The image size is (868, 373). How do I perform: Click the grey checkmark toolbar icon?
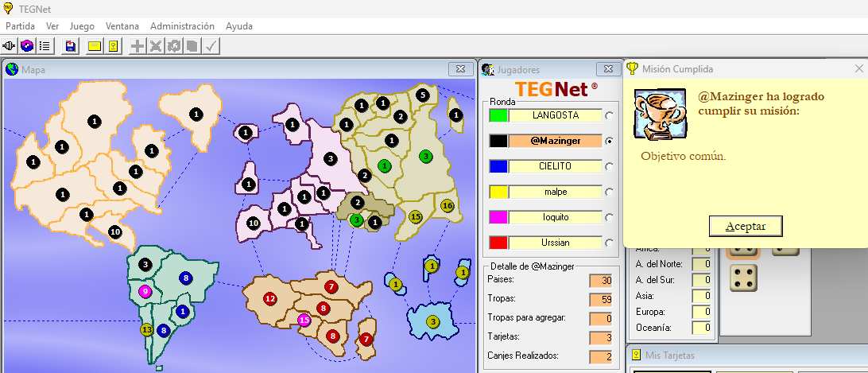pyautogui.click(x=211, y=46)
